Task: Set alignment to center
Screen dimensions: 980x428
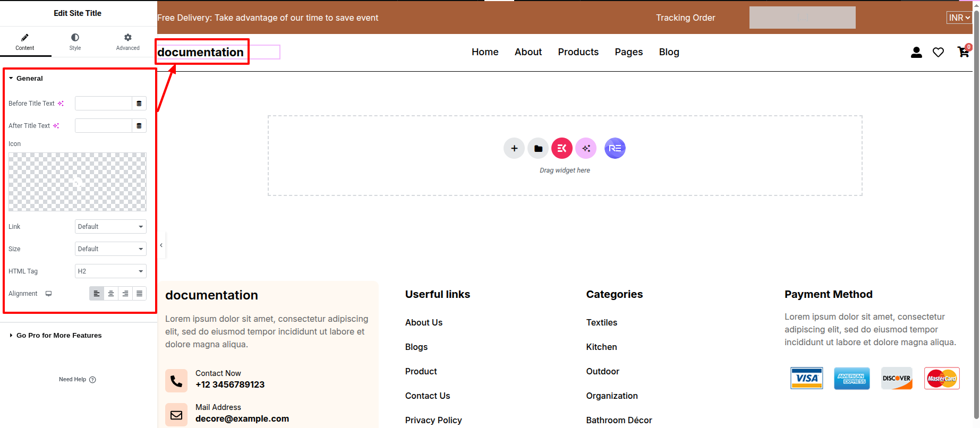Action: tap(111, 294)
